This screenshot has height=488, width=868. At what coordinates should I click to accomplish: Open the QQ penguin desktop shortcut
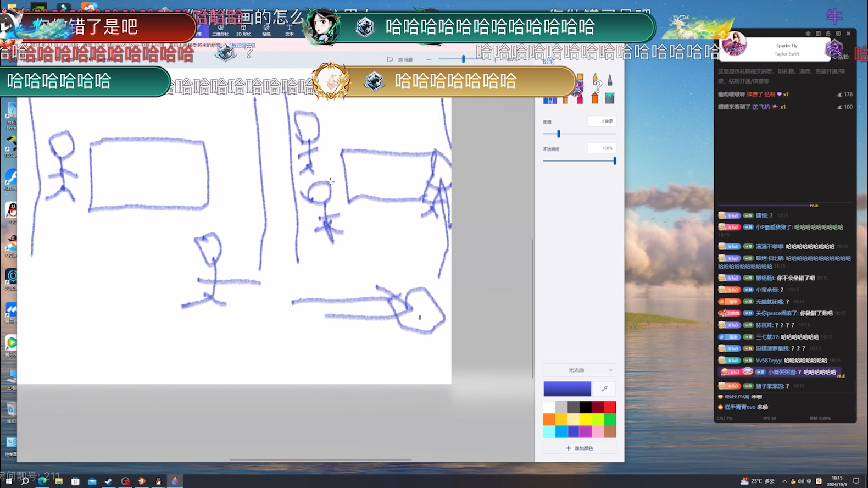(x=11, y=212)
